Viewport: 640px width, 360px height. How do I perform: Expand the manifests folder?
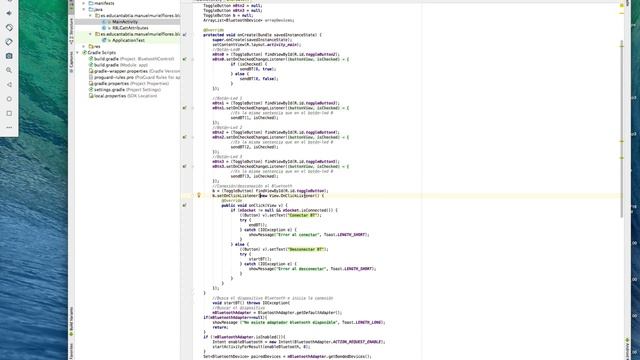coord(84,3)
